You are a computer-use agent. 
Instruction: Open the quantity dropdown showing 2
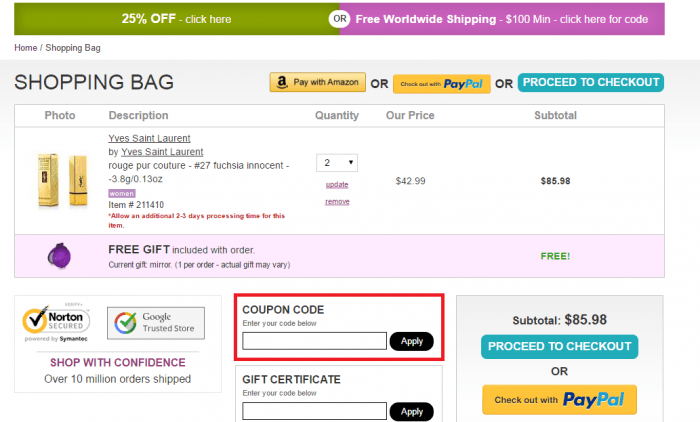(337, 162)
